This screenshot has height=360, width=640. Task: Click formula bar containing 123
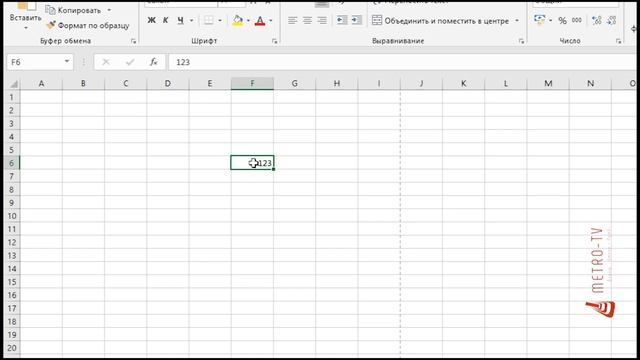point(402,62)
